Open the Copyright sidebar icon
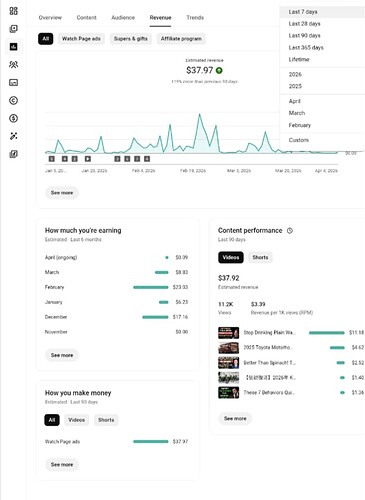365x500 pixels. (13, 100)
